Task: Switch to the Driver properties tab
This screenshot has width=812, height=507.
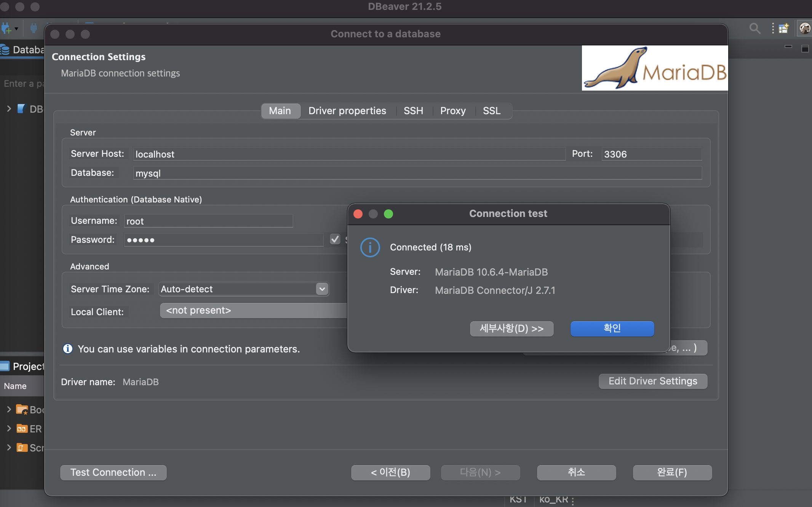Action: click(347, 111)
